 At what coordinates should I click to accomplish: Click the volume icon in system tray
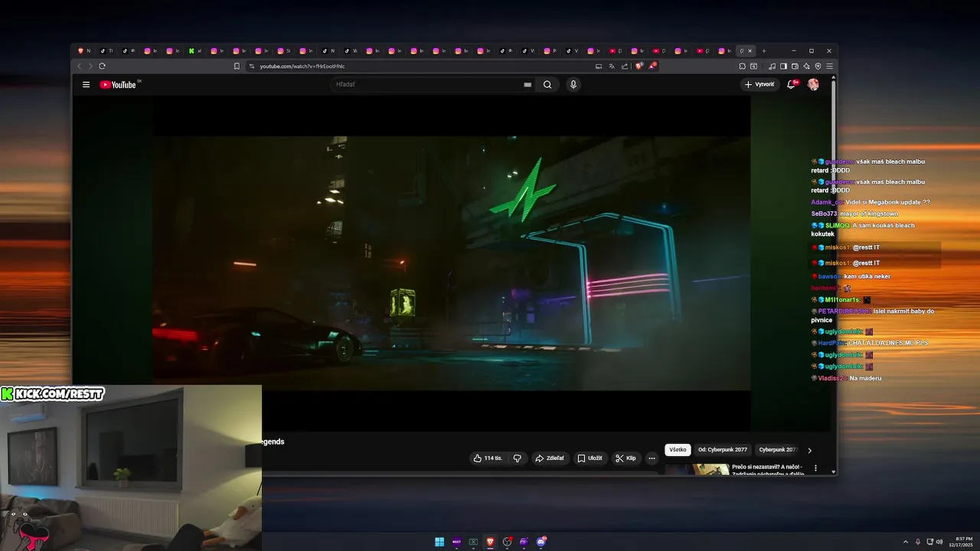(x=939, y=542)
